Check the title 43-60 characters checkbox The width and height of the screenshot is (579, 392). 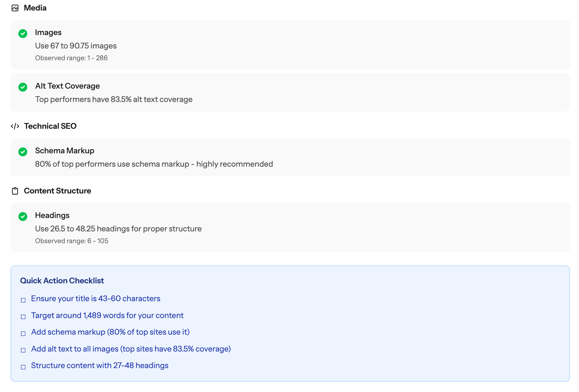coord(23,300)
